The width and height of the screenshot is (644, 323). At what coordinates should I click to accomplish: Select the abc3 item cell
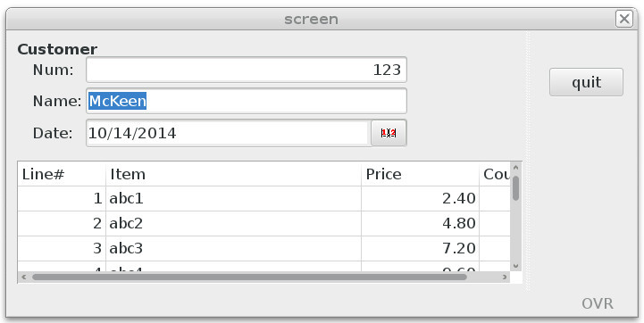(x=233, y=248)
